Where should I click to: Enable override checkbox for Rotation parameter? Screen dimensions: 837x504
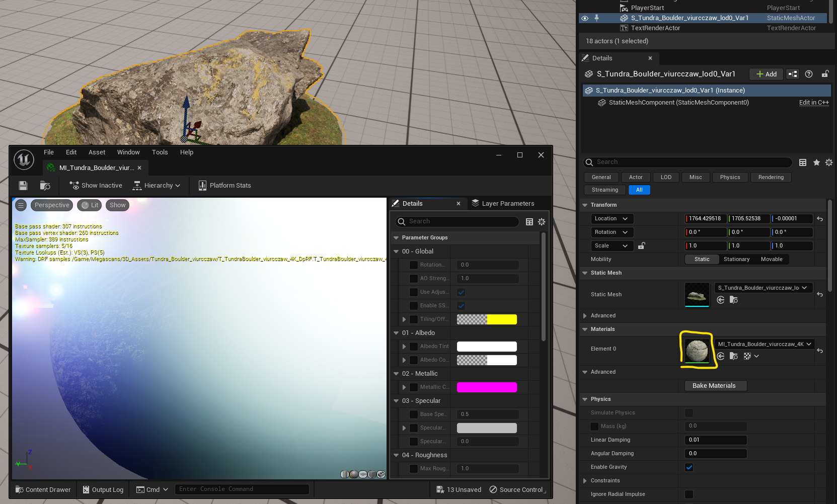coord(414,265)
